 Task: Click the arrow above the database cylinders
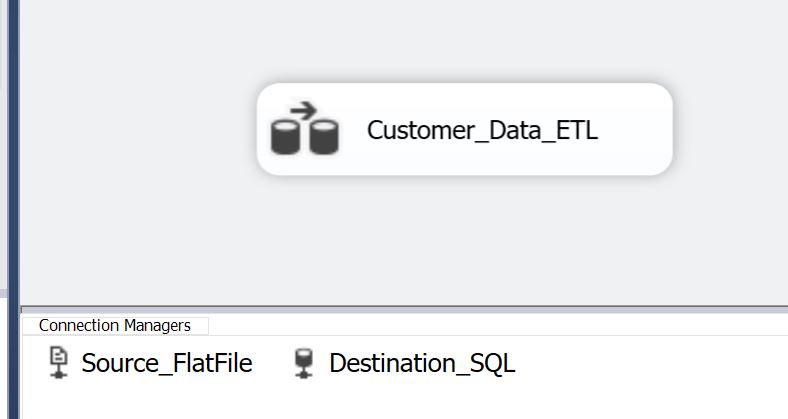(x=304, y=111)
